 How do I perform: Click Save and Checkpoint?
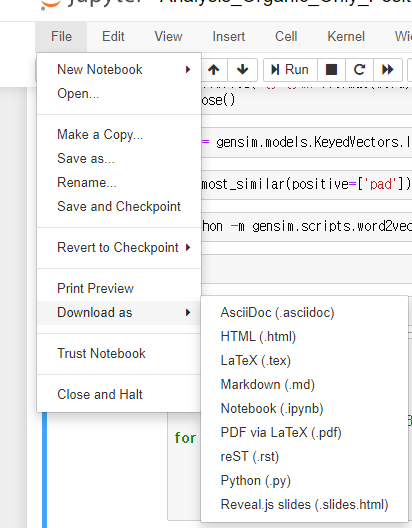tap(119, 206)
